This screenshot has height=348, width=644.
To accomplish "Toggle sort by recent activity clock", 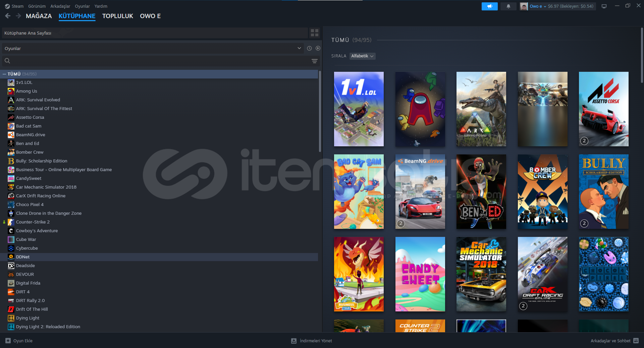I will (309, 48).
